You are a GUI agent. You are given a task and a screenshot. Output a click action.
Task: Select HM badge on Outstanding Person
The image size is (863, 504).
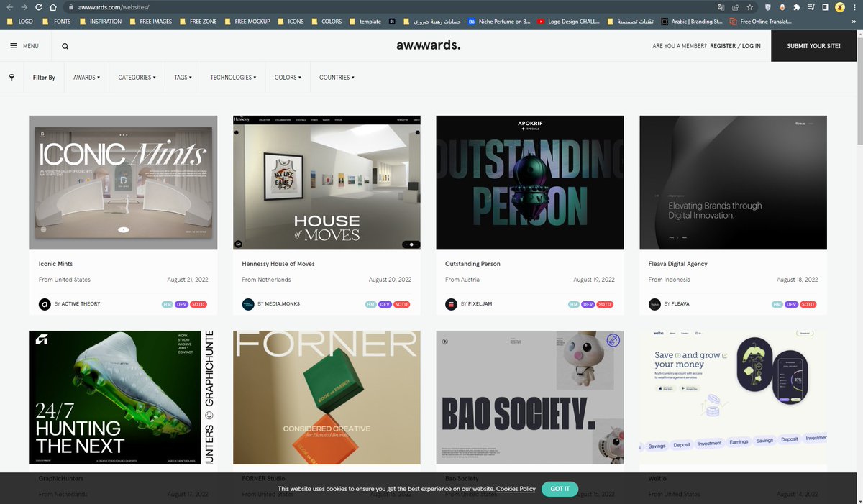(574, 304)
